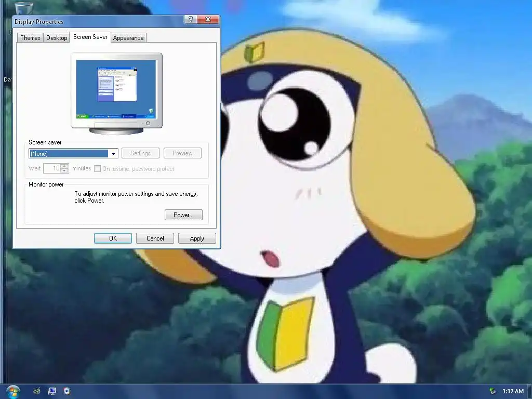This screenshot has height=399, width=532.
Task: Click the Settings button for screen saver
Action: click(x=140, y=153)
